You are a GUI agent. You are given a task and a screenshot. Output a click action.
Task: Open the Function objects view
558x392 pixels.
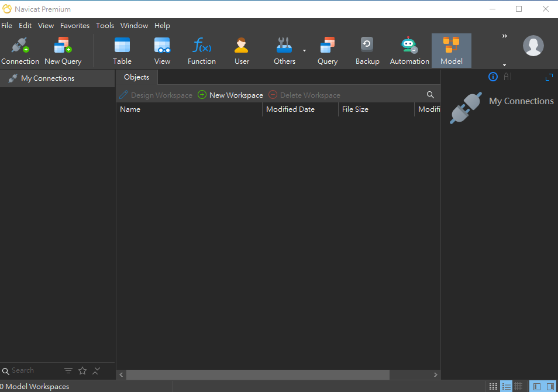click(202, 50)
